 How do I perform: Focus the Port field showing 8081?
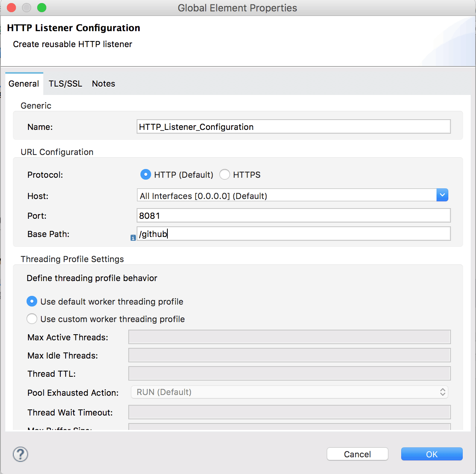point(294,216)
